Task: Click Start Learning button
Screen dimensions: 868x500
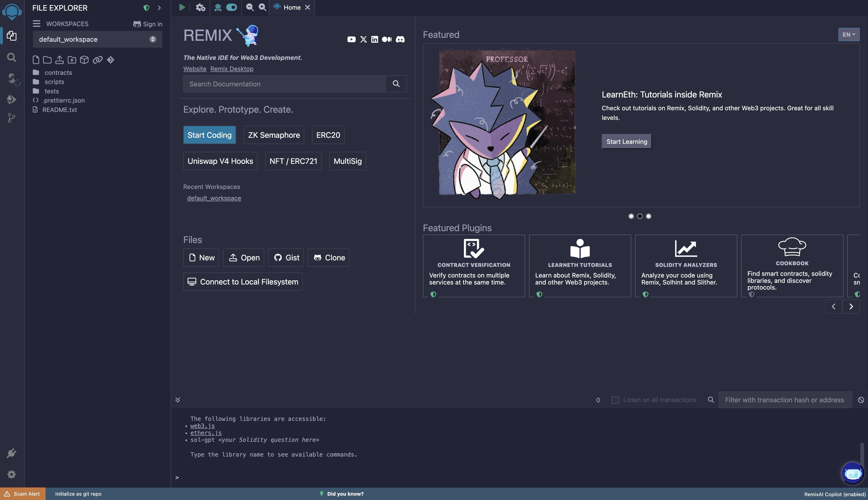Action: tap(626, 141)
